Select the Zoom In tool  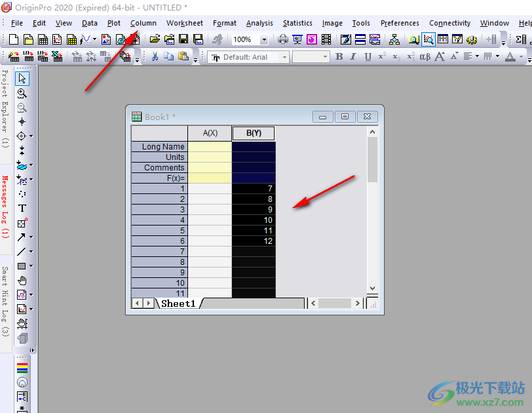(22, 93)
